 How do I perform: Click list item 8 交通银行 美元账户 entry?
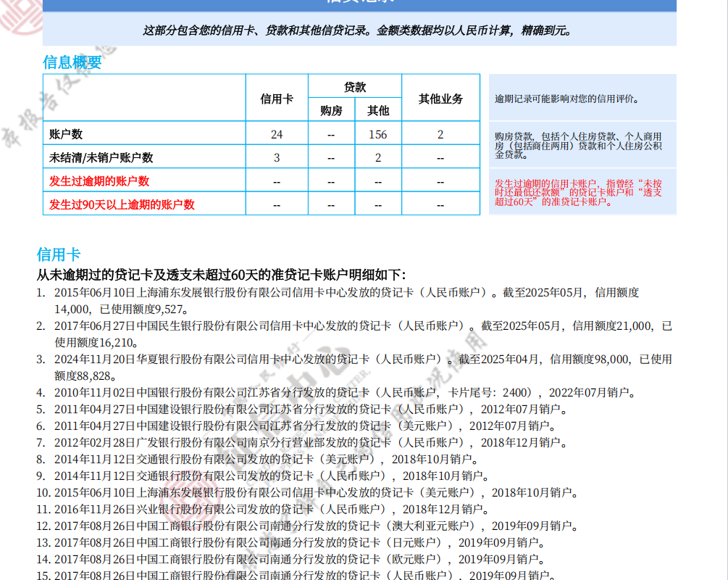pyautogui.click(x=258, y=460)
